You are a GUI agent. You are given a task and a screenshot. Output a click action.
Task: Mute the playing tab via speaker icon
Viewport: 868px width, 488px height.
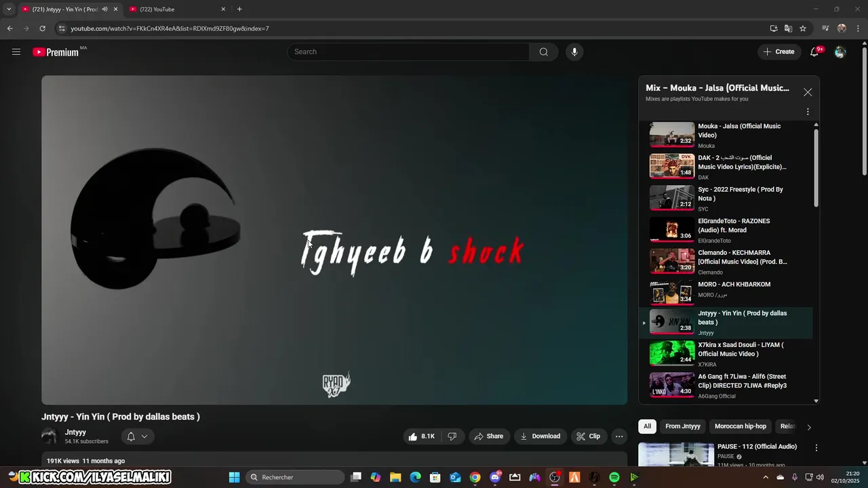104,9
